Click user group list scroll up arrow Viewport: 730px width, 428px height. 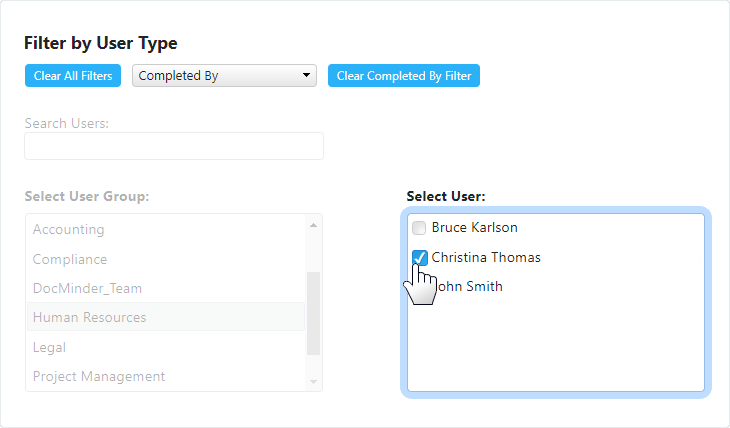(314, 224)
